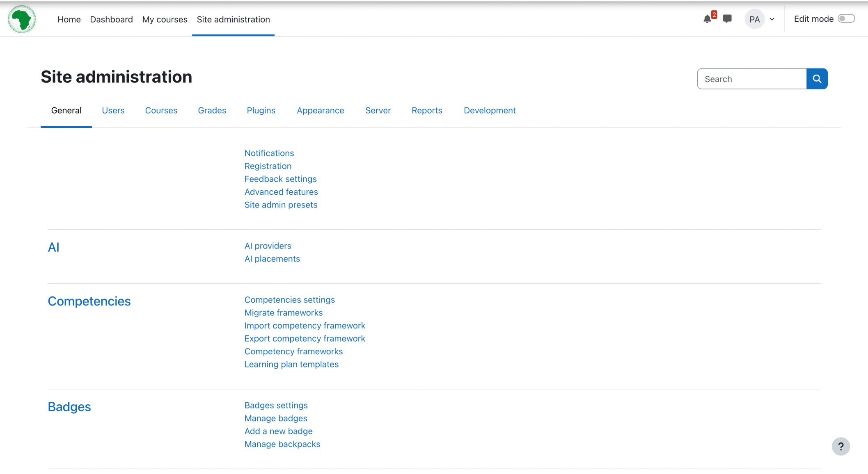Open AI providers link
868x474 pixels.
point(268,246)
